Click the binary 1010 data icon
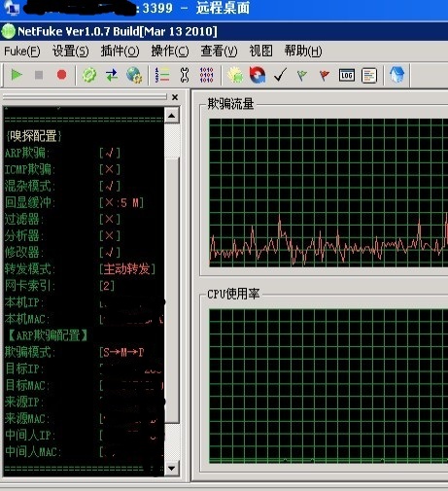 click(207, 75)
